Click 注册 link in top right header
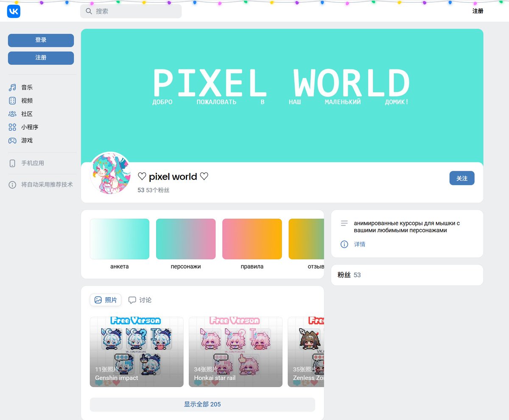The image size is (509, 420). point(478,11)
